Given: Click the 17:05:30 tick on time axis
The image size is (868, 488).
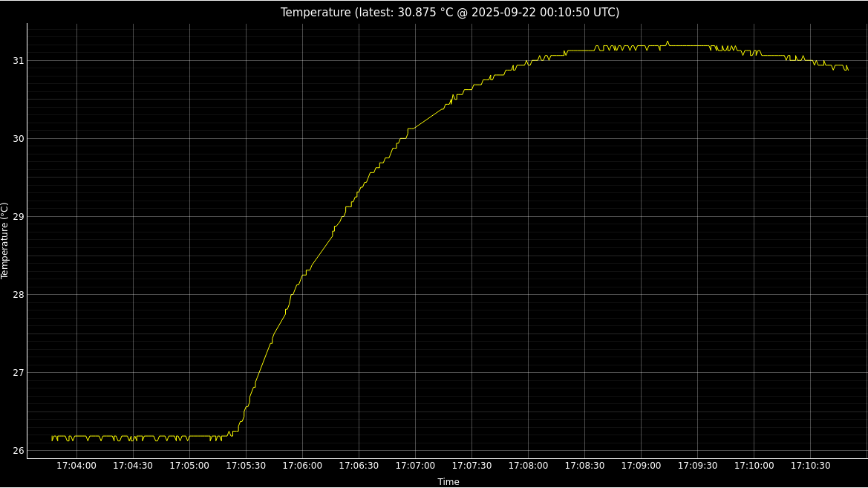Looking at the screenshot, I should point(246,466).
